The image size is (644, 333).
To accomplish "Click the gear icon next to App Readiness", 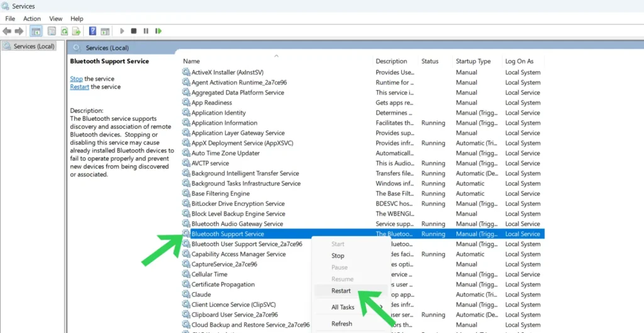I will [x=186, y=103].
